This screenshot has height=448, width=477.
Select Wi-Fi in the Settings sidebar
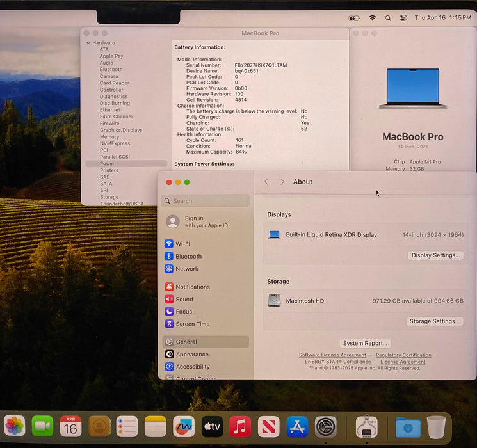click(x=206, y=244)
